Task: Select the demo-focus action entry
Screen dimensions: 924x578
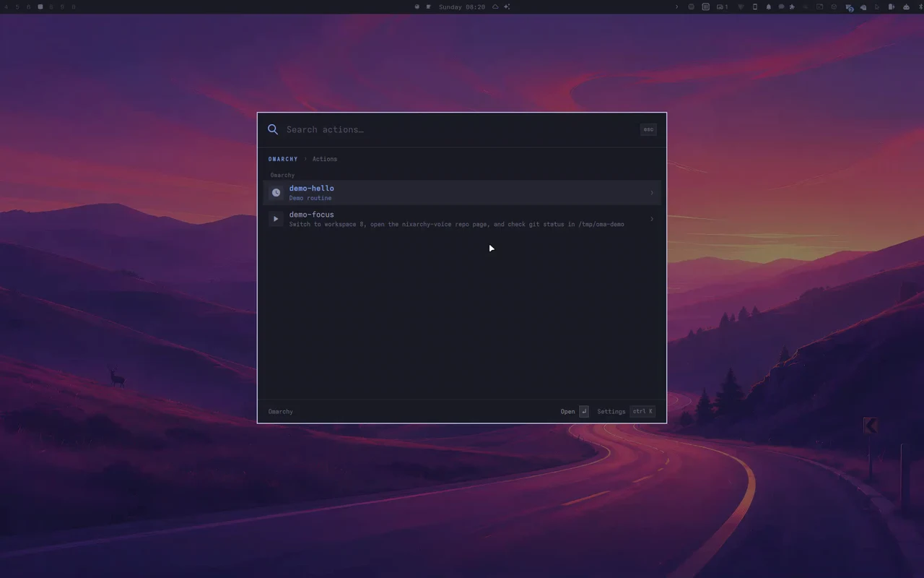Action: 462,219
